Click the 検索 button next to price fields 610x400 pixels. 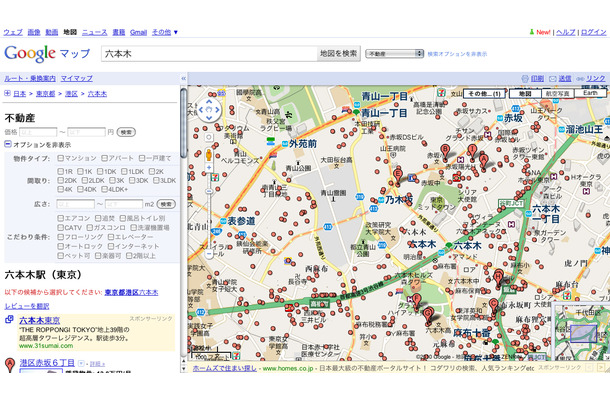(126, 132)
